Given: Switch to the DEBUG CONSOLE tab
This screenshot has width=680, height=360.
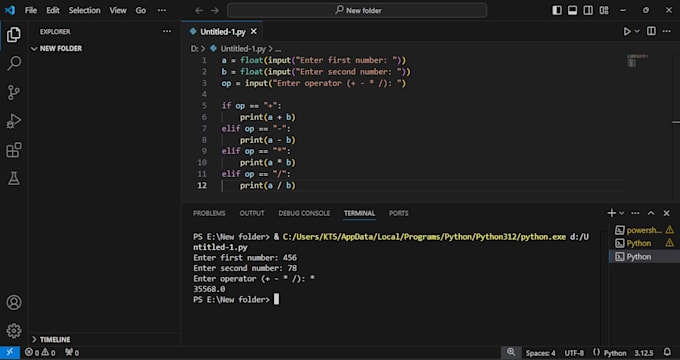Looking at the screenshot, I should click(x=304, y=213).
